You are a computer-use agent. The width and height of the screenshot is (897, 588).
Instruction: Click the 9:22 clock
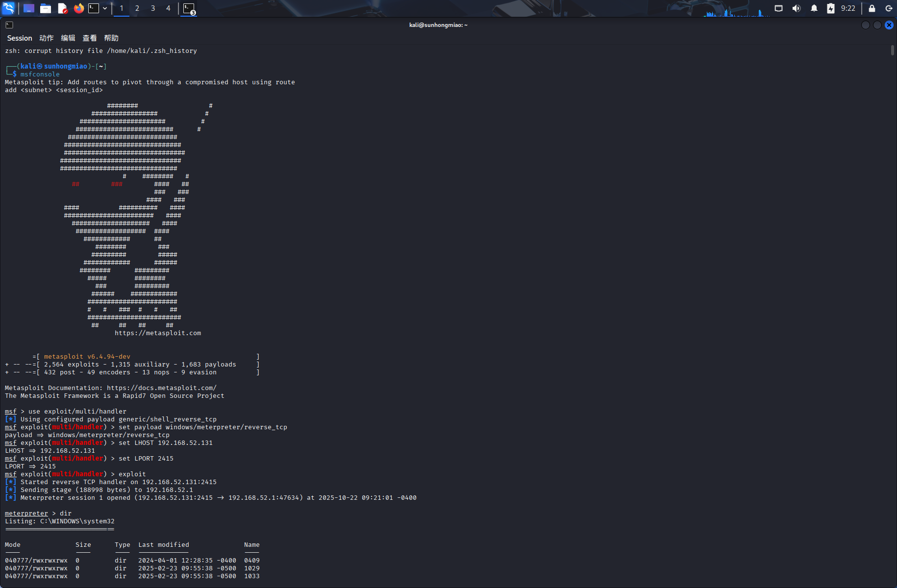click(848, 8)
